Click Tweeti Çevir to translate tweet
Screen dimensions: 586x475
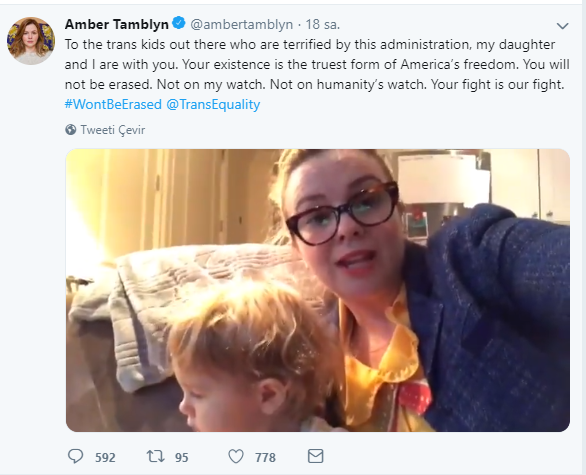click(112, 130)
